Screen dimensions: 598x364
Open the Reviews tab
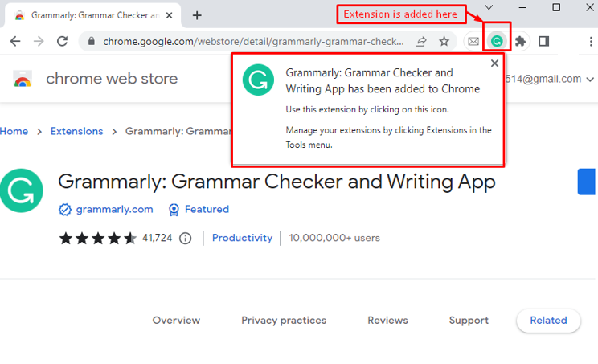pos(387,320)
